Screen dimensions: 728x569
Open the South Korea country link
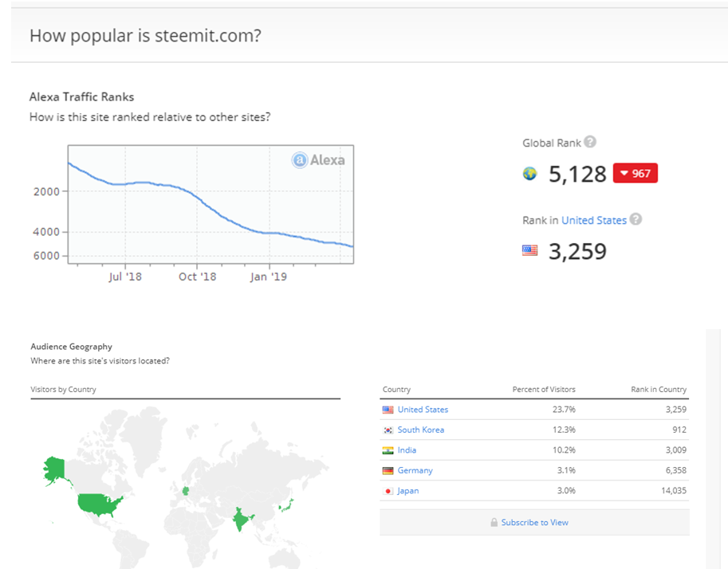coord(421,430)
